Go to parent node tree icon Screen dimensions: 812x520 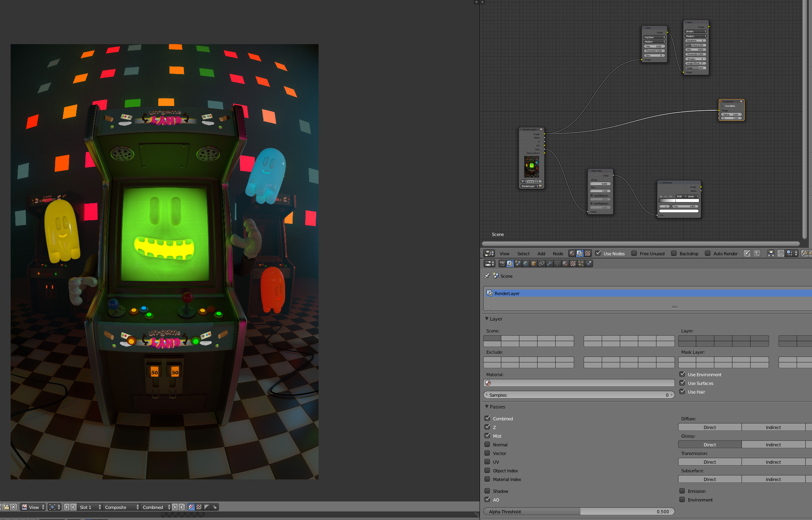click(756, 253)
